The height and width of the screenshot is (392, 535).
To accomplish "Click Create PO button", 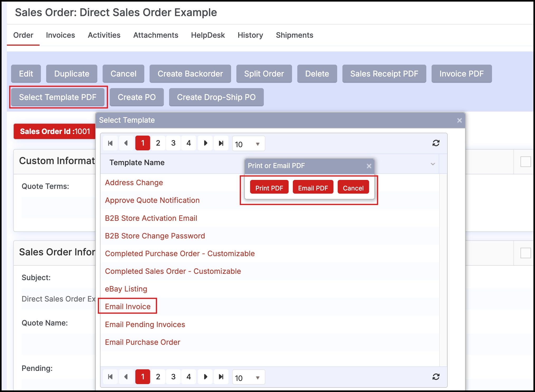I will [137, 97].
